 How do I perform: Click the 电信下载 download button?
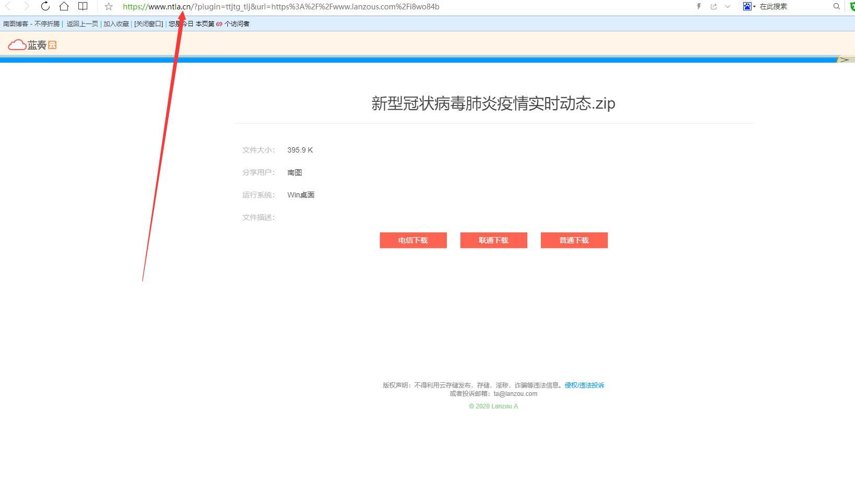[413, 240]
